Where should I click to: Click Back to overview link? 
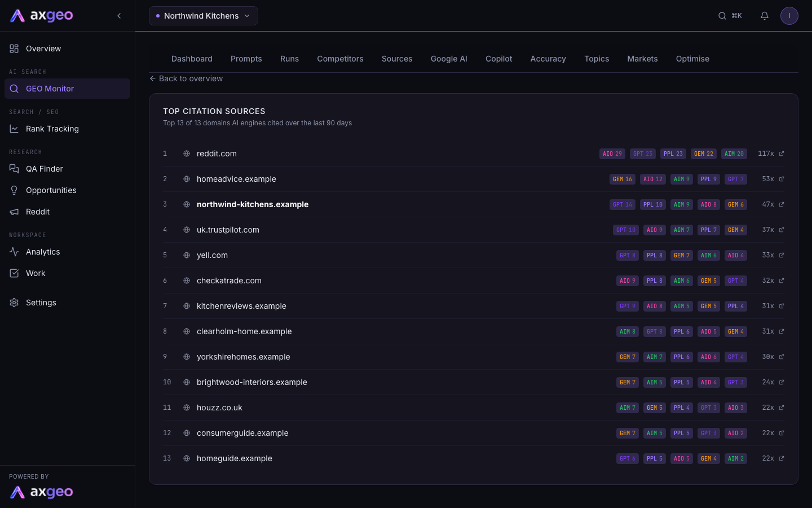click(186, 78)
